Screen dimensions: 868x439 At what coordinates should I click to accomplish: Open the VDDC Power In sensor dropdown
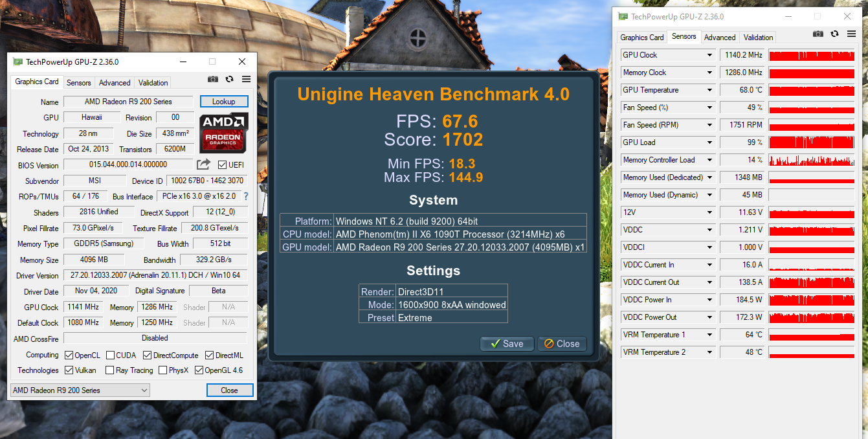click(x=709, y=300)
